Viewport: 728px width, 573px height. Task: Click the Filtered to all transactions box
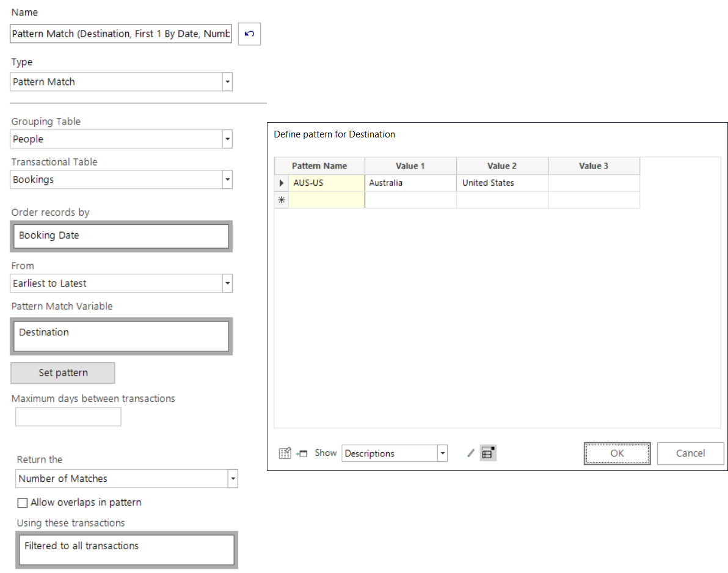point(127,550)
